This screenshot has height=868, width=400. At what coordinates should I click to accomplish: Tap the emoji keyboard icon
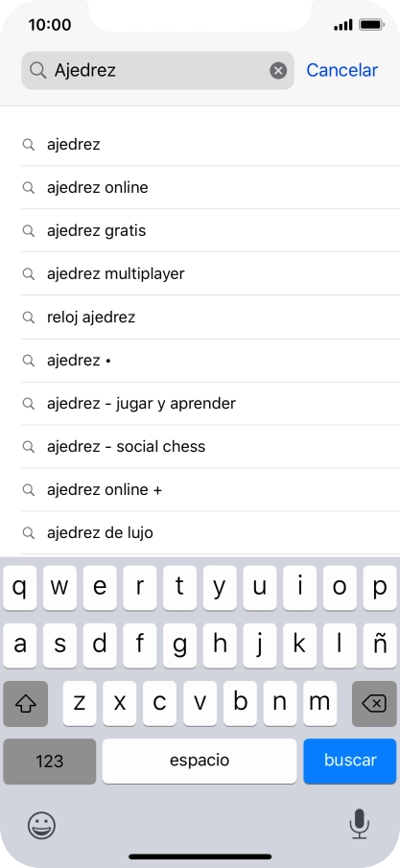[41, 825]
